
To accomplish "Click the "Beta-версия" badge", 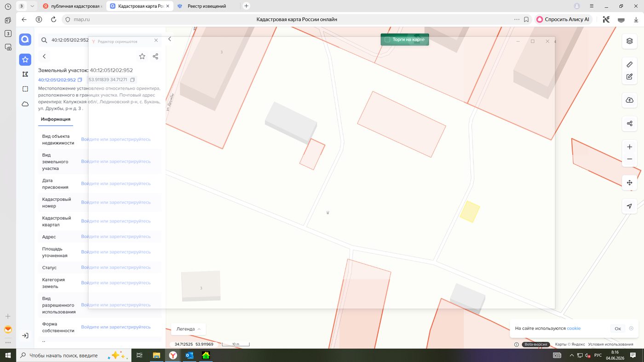I will point(536,344).
